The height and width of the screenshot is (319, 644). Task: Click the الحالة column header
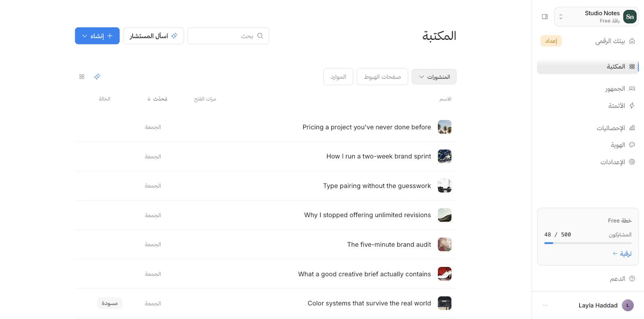point(104,99)
